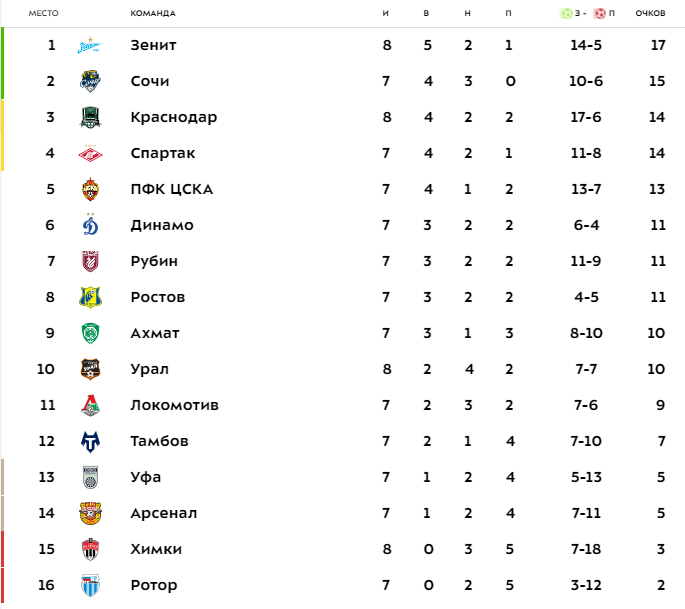Click the Dinamo blue D logo

(x=90, y=225)
